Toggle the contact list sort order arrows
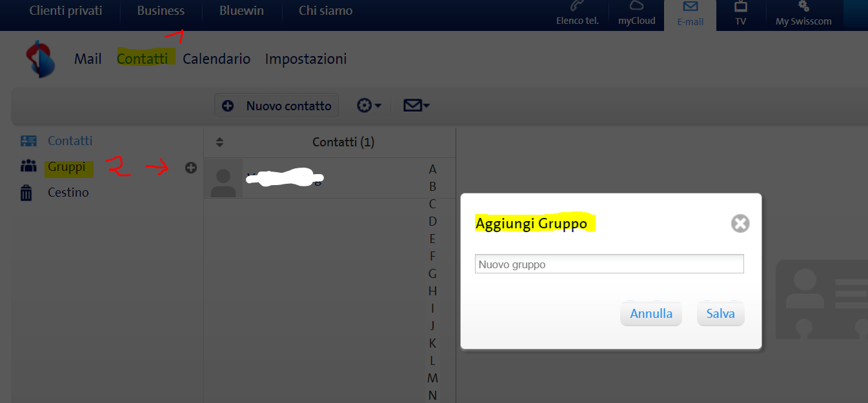The height and width of the screenshot is (403, 868). point(219,142)
